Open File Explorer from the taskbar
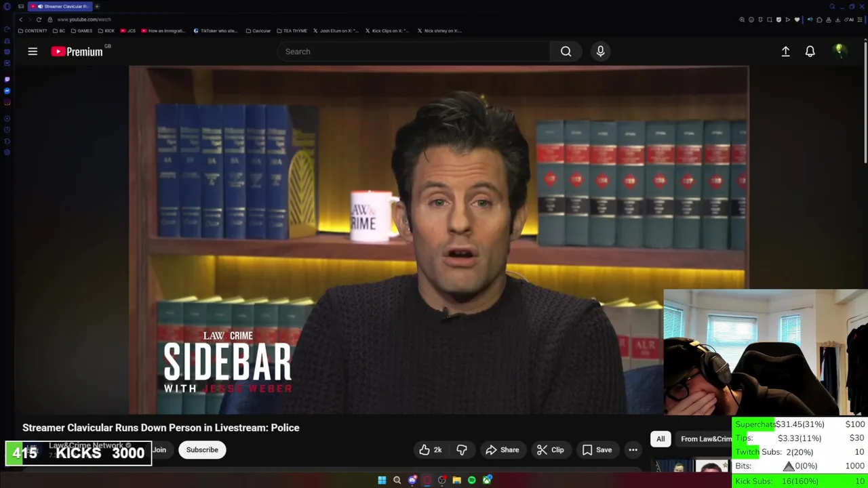868x488 pixels. [x=457, y=480]
